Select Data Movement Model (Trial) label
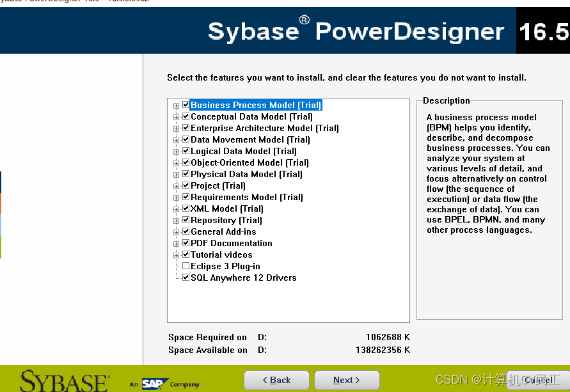 [251, 139]
